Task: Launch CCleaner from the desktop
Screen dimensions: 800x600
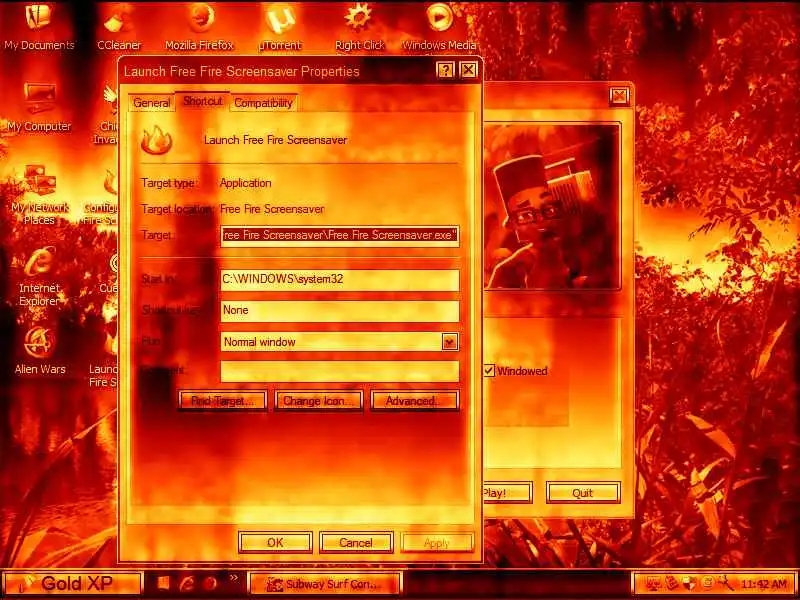Action: [x=119, y=27]
